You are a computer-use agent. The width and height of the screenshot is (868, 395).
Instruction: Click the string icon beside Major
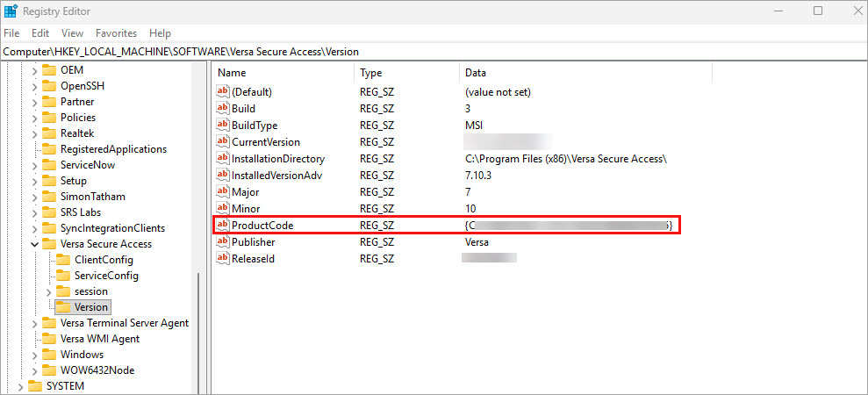point(223,192)
